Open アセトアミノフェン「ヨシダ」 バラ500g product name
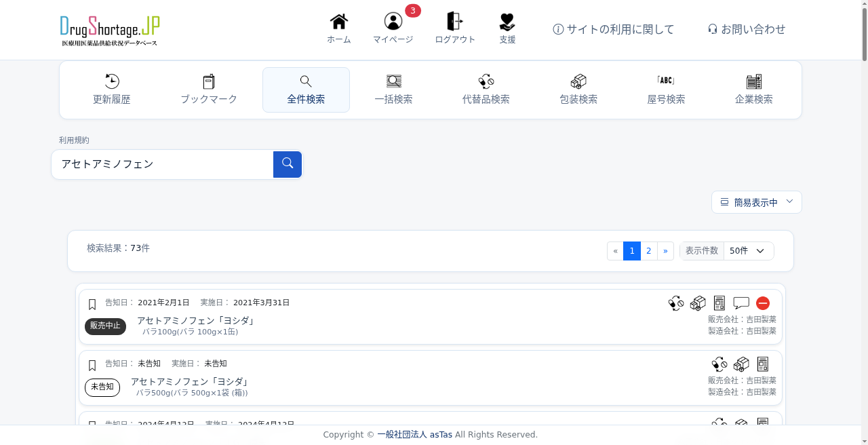This screenshot has width=868, height=445. [x=191, y=381]
